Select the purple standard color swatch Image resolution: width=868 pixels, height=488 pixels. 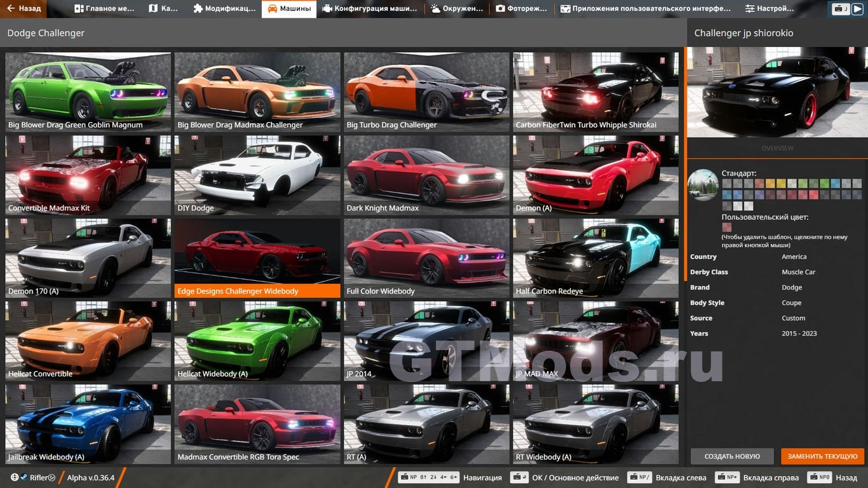[x=759, y=195]
